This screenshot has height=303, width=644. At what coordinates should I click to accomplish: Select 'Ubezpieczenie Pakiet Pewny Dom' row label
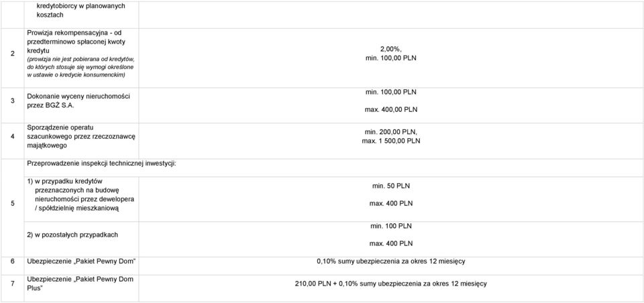coord(81,261)
